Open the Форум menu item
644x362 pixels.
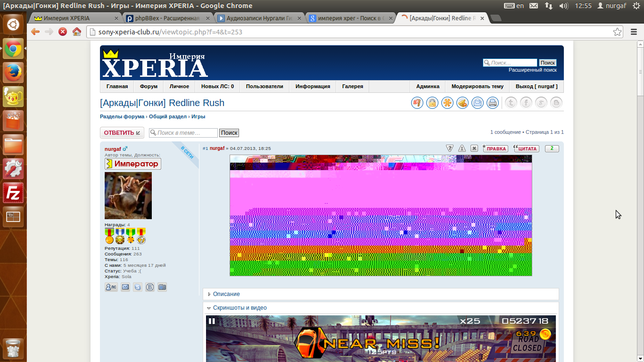(149, 87)
